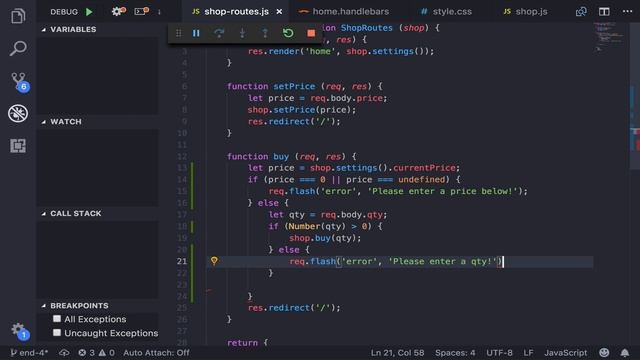
Task: Click the end-4* git branch in status bar
Action: (29, 352)
